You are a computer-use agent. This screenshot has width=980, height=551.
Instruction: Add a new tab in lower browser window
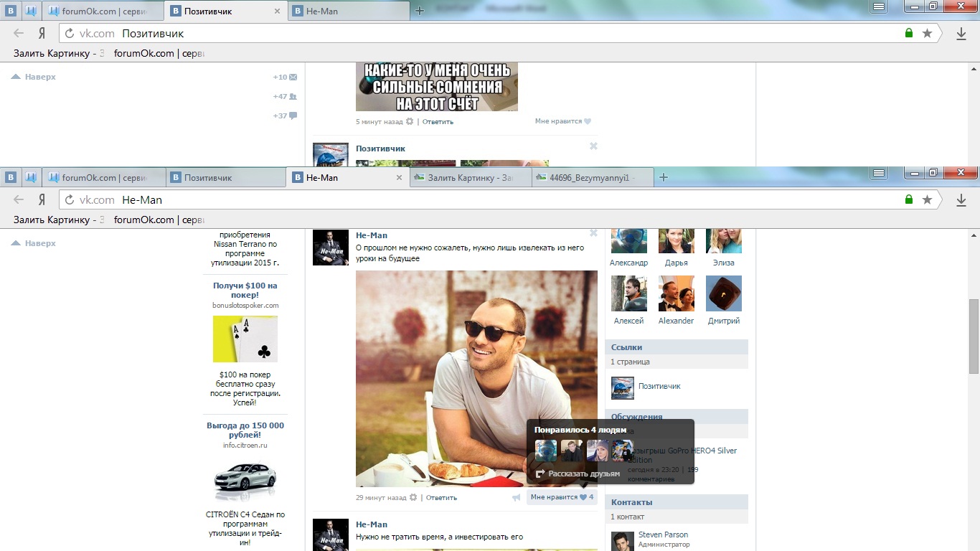click(664, 177)
